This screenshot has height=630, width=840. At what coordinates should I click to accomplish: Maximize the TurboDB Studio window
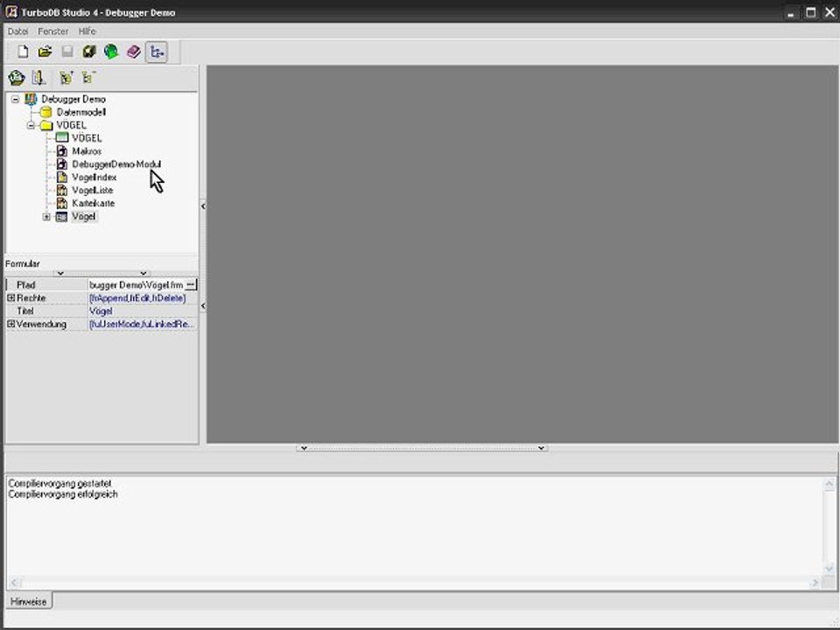810,12
